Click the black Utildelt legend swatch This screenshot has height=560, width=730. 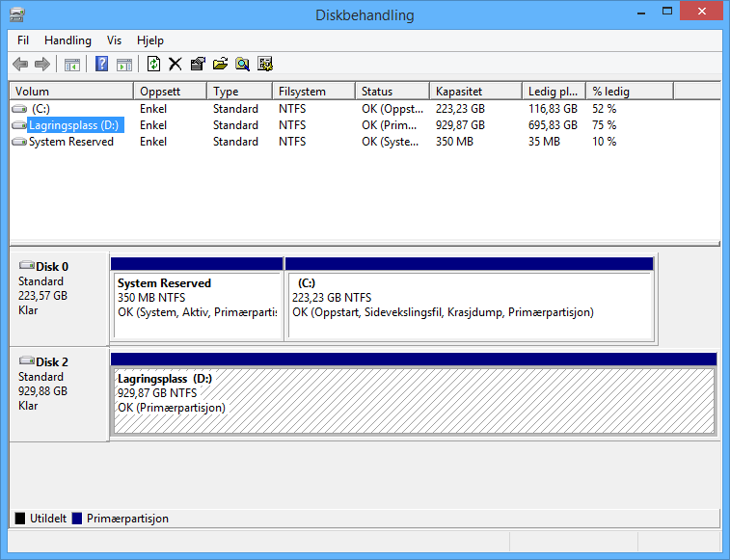tap(20, 519)
